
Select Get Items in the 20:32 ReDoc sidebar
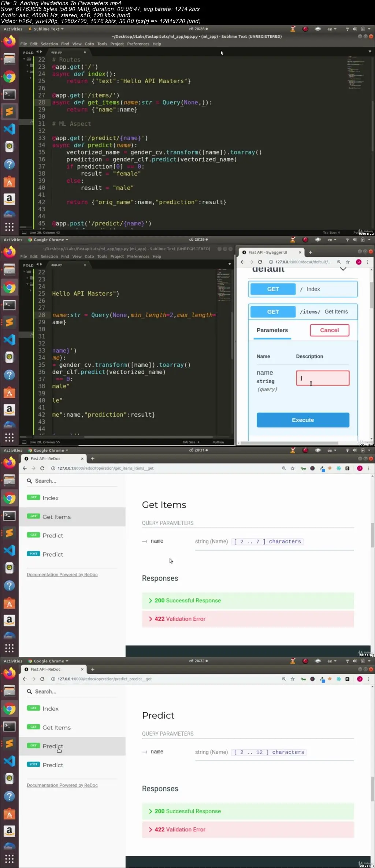point(72,727)
